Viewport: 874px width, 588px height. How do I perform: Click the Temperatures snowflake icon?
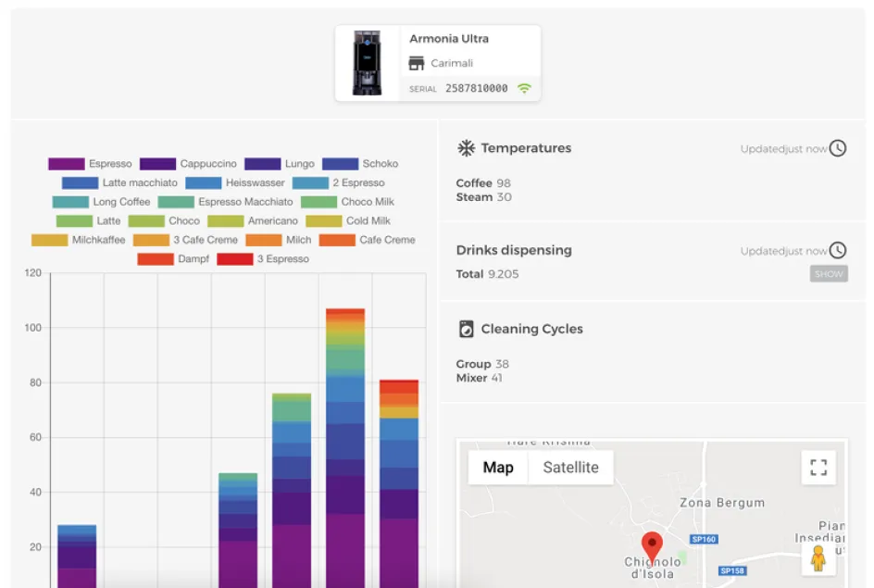(467, 148)
